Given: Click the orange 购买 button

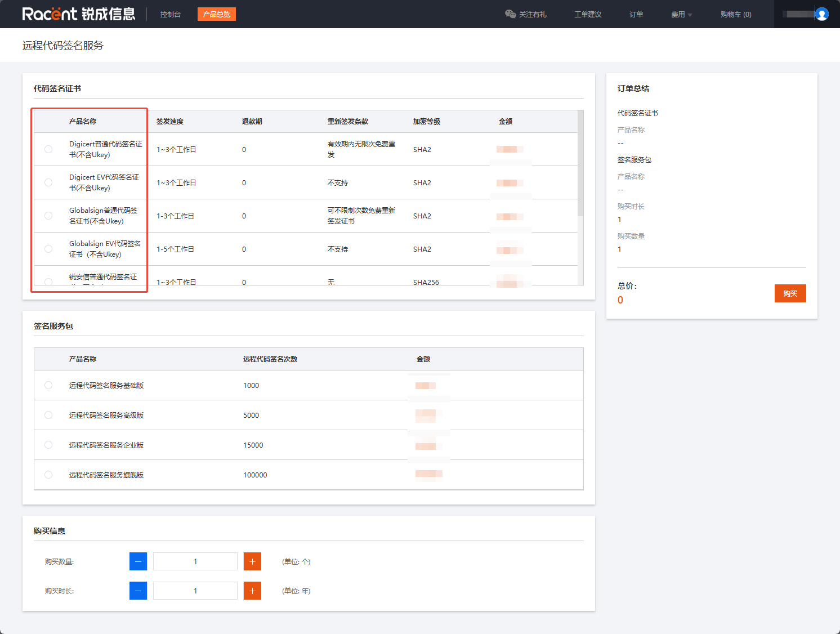Looking at the screenshot, I should [x=790, y=293].
